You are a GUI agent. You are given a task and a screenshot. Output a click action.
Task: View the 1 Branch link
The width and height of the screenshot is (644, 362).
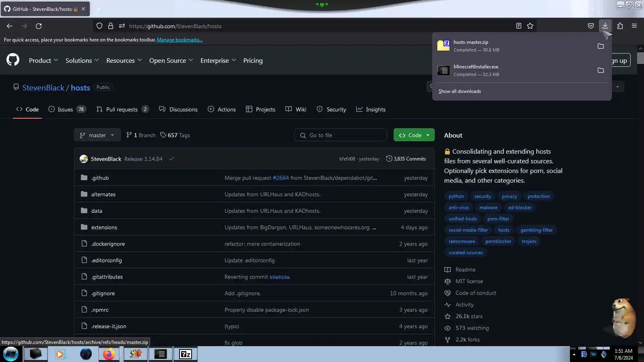pyautogui.click(x=141, y=135)
